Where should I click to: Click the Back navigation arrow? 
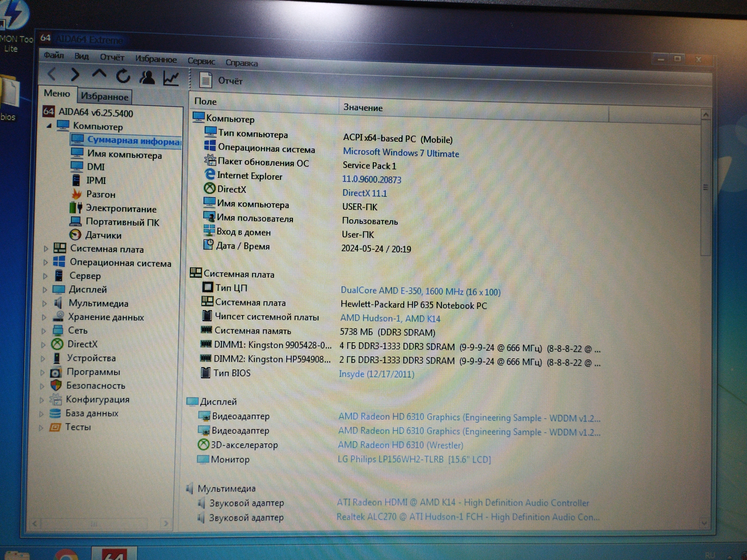(x=52, y=74)
